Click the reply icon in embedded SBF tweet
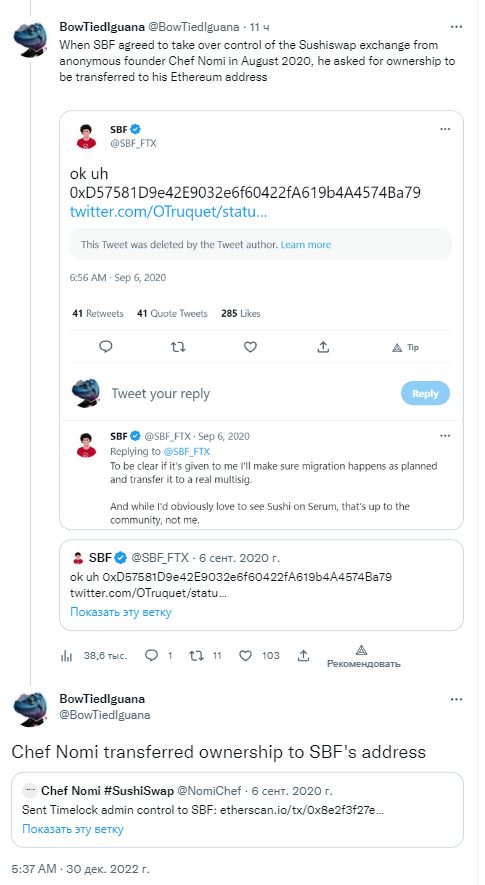 106,347
